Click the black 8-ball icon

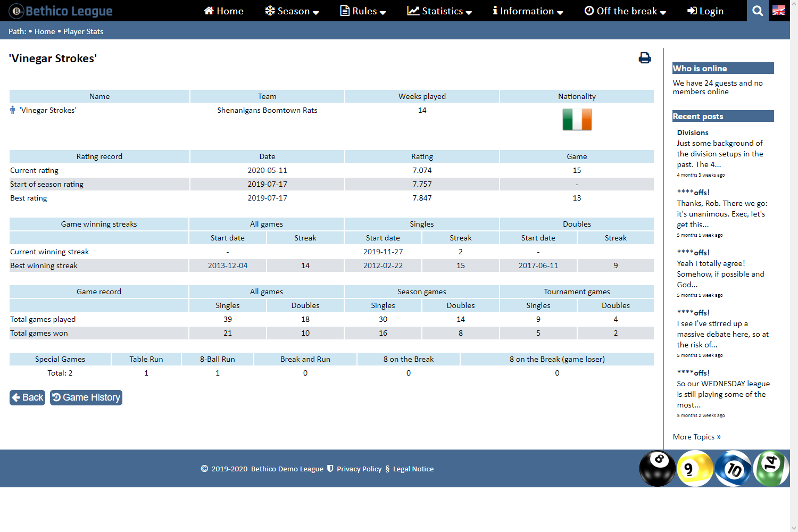(657, 468)
